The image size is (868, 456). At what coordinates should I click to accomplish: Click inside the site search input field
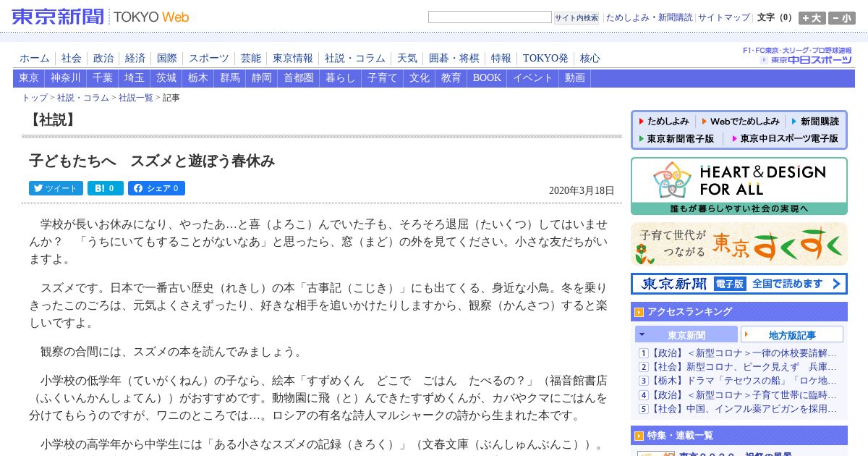490,17
